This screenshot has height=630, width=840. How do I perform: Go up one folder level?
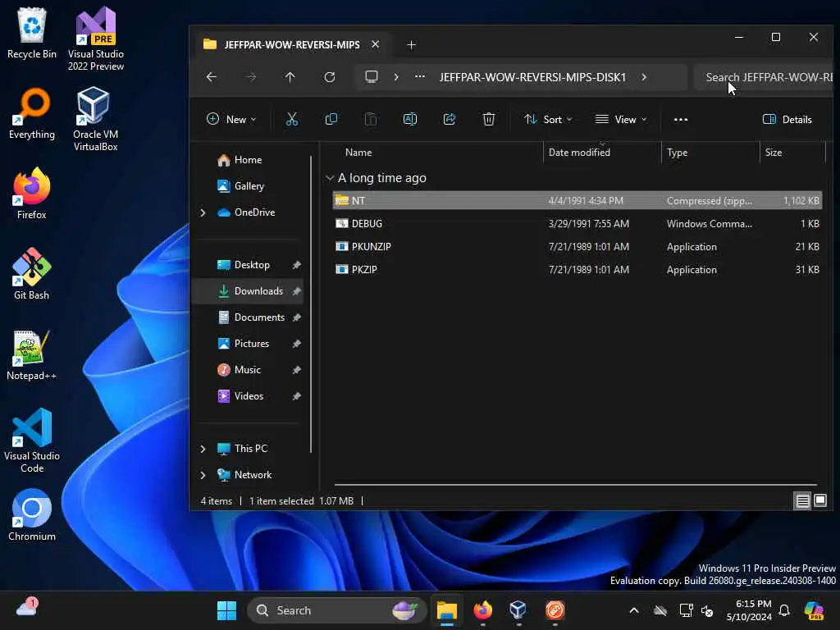290,77
